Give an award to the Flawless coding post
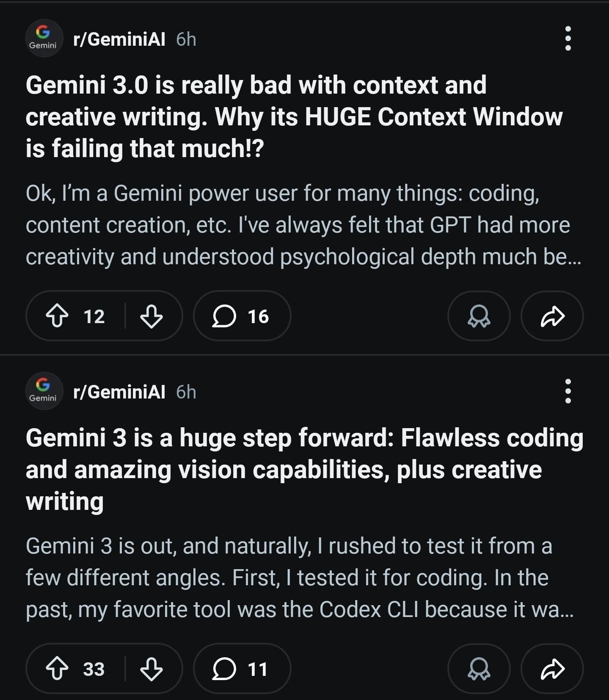 click(479, 669)
